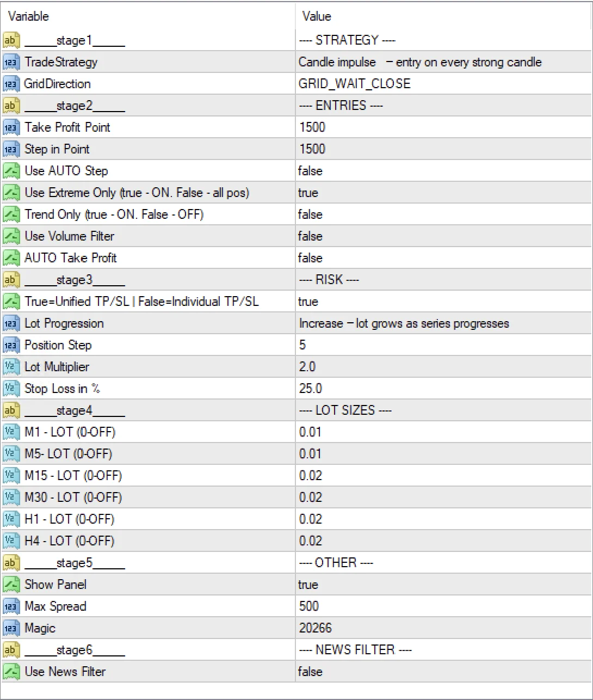The height and width of the screenshot is (700, 593).
Task: Click the icon beside Step in Point
Action: (11, 149)
